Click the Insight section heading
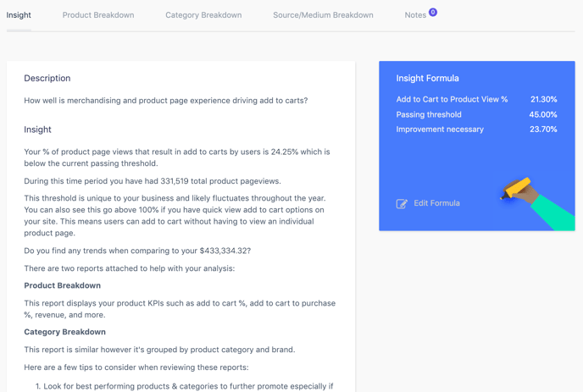 [37, 130]
